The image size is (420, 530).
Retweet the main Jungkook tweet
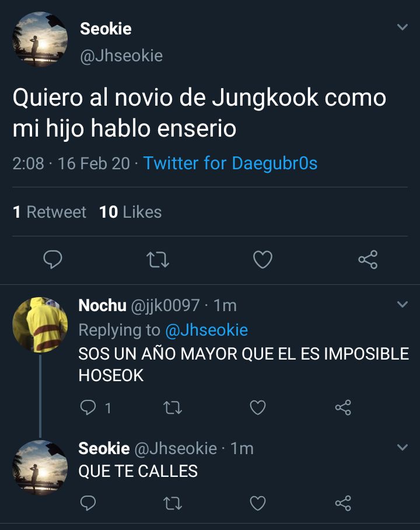point(158,260)
